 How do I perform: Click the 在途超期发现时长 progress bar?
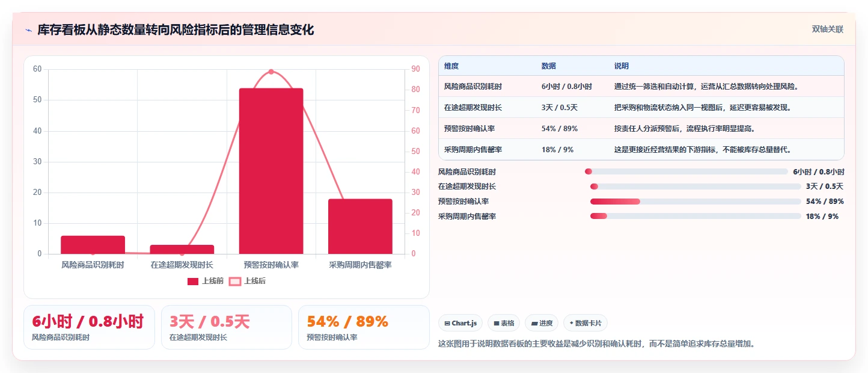[695, 186]
